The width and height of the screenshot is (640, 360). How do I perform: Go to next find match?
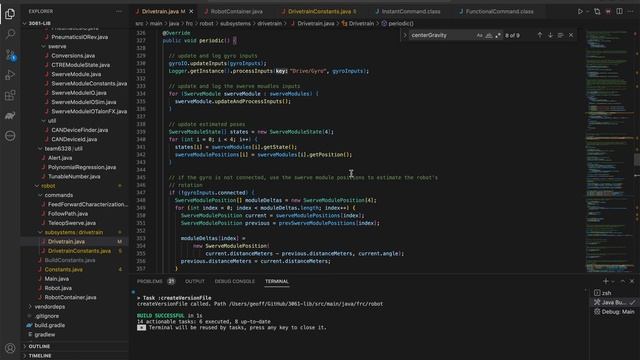(x=550, y=36)
